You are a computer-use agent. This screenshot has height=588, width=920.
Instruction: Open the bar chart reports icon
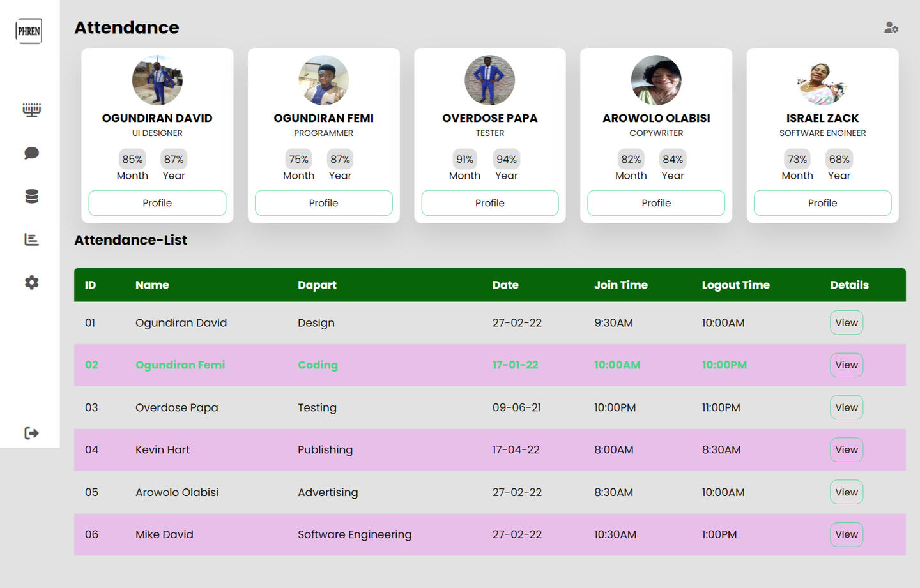pos(31,239)
